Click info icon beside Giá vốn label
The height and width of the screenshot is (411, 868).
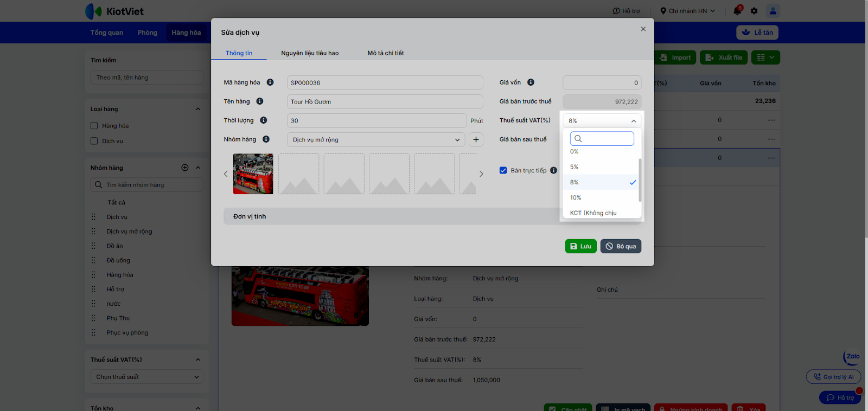point(531,82)
